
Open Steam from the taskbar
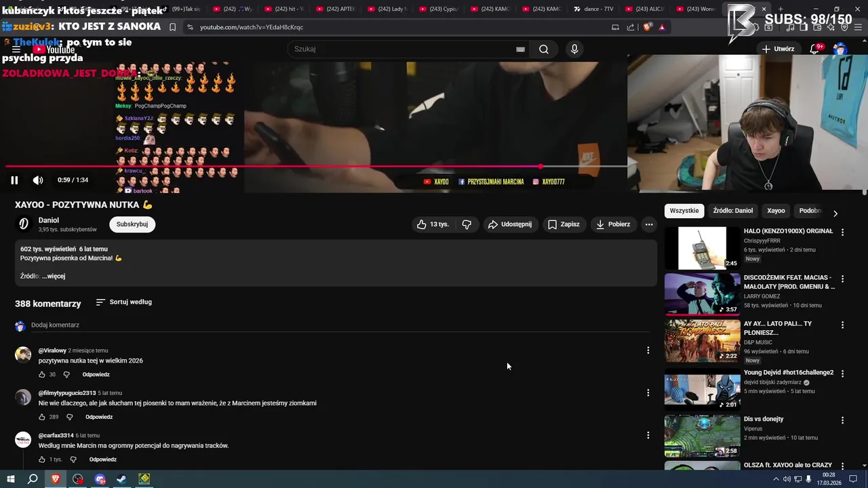tap(122, 479)
